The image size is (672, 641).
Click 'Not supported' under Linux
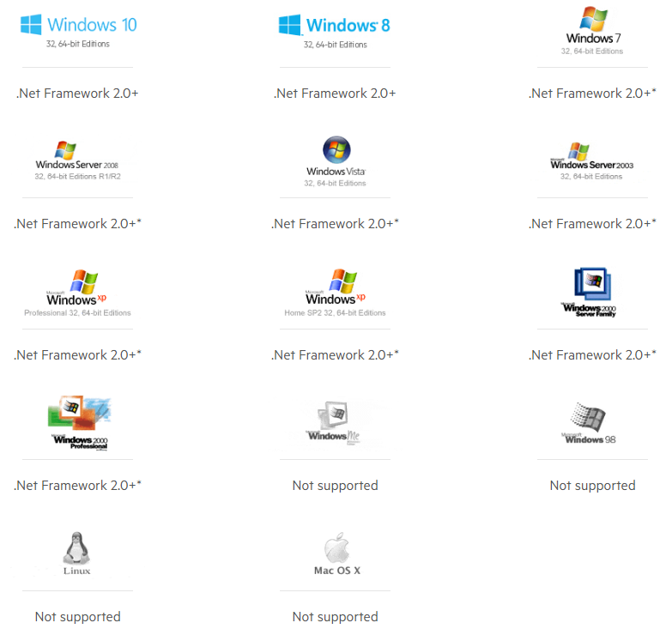coord(77,617)
